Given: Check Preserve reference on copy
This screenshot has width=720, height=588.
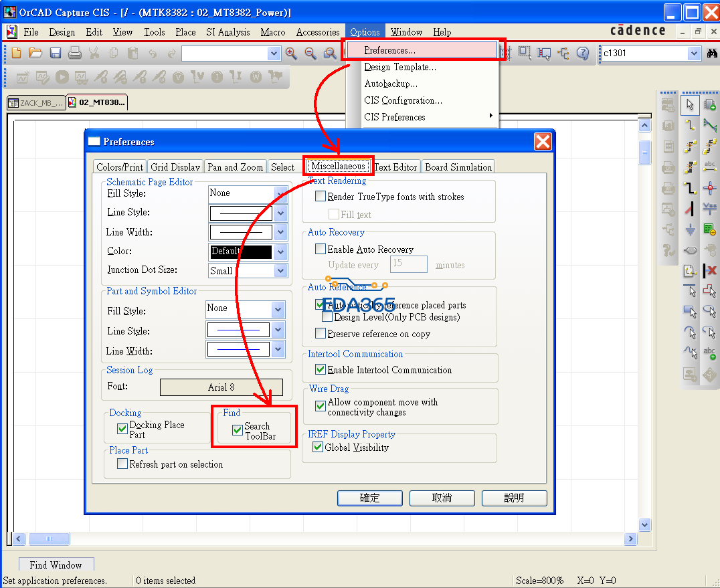Looking at the screenshot, I should point(321,333).
